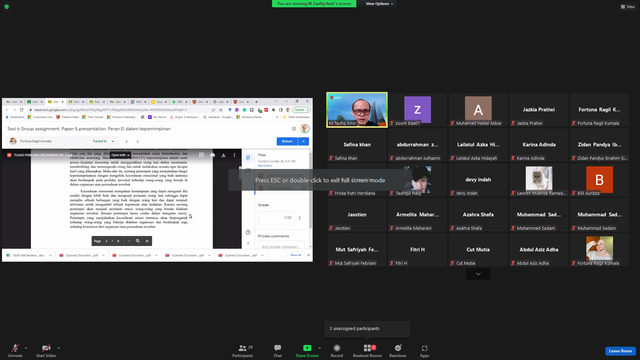Show next page of gallery participants
Screen dimensions: 640x360
tap(478, 274)
